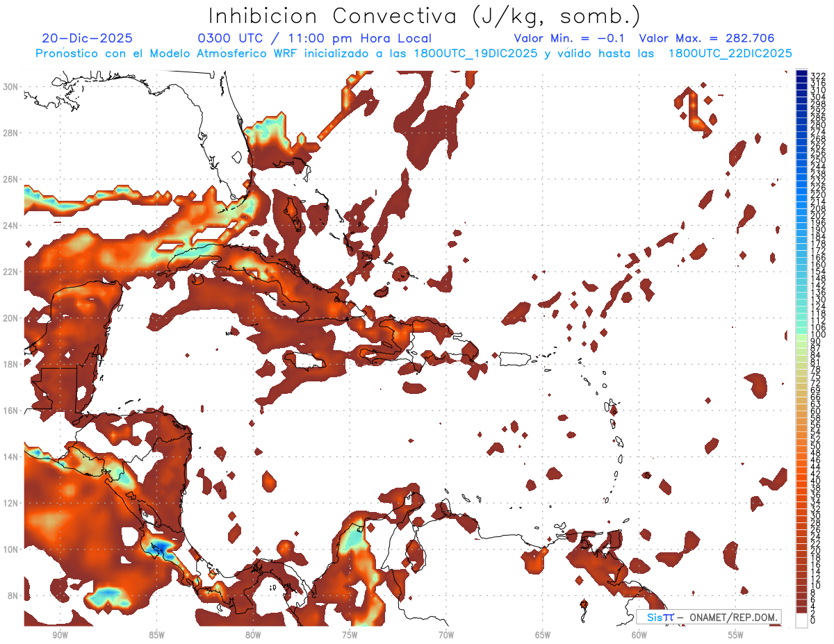The image size is (834, 644).
Task: Click the 65W longitude label
Action: tap(543, 635)
